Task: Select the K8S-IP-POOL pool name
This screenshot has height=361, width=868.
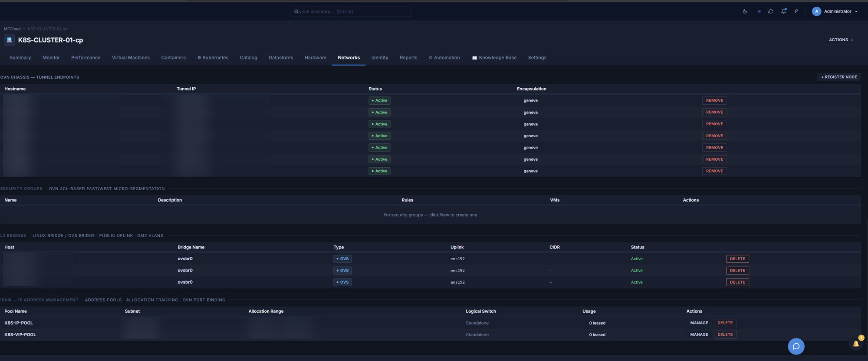Action: [x=19, y=323]
